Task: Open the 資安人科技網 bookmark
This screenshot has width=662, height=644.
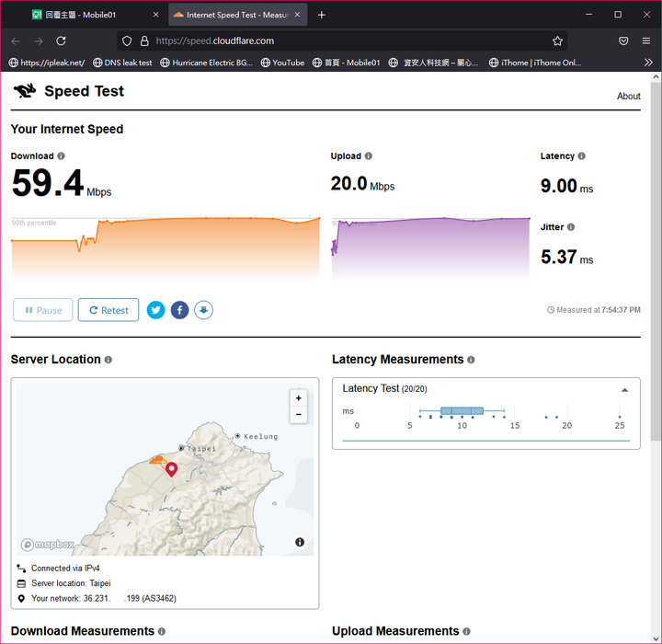Action: point(434,63)
